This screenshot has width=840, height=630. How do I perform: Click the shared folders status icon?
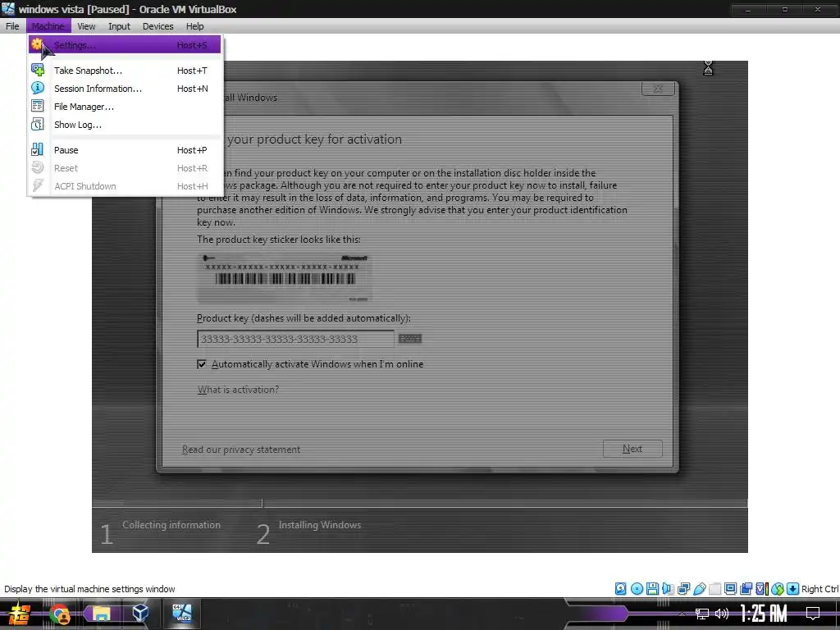click(714, 589)
